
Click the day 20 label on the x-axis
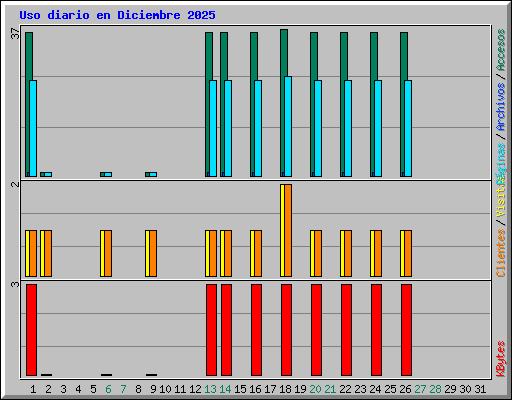click(315, 389)
